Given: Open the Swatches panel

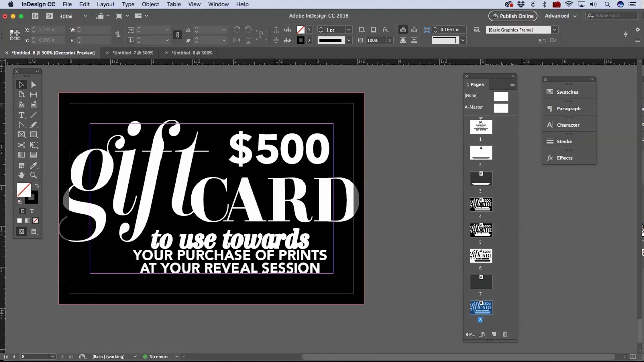Looking at the screenshot, I should tap(568, 92).
